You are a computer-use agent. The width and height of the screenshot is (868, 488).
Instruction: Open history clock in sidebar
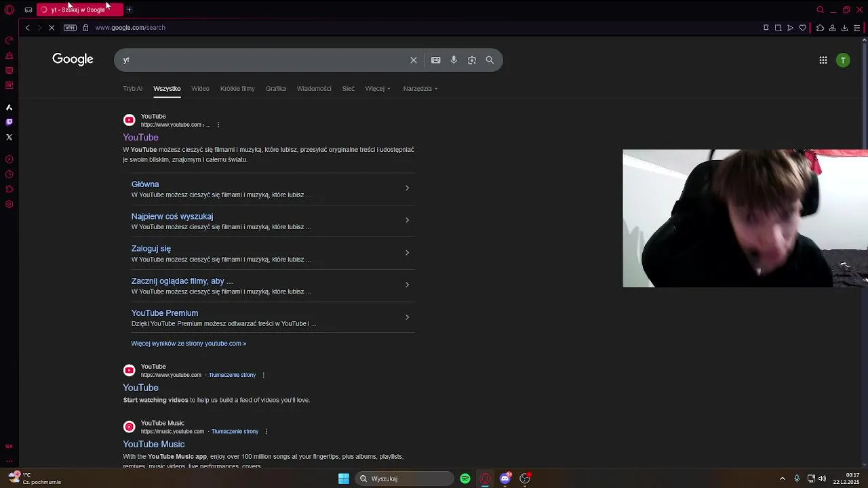click(x=9, y=174)
